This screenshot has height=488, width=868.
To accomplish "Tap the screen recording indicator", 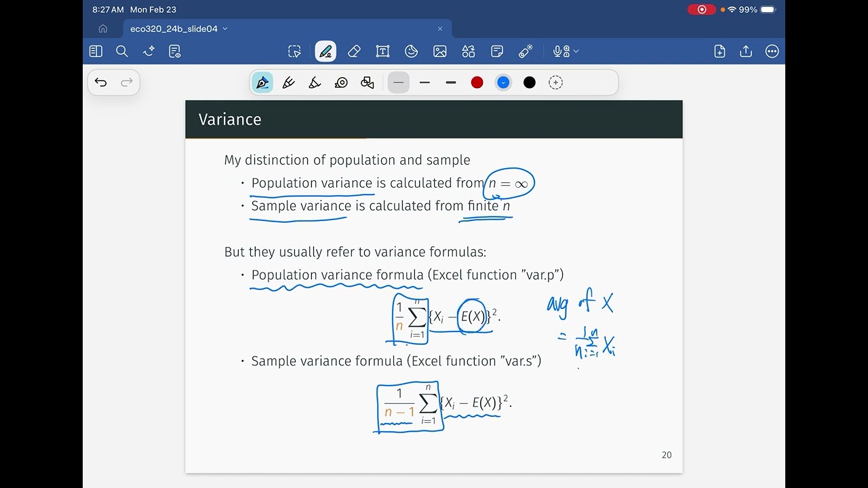I will [702, 9].
